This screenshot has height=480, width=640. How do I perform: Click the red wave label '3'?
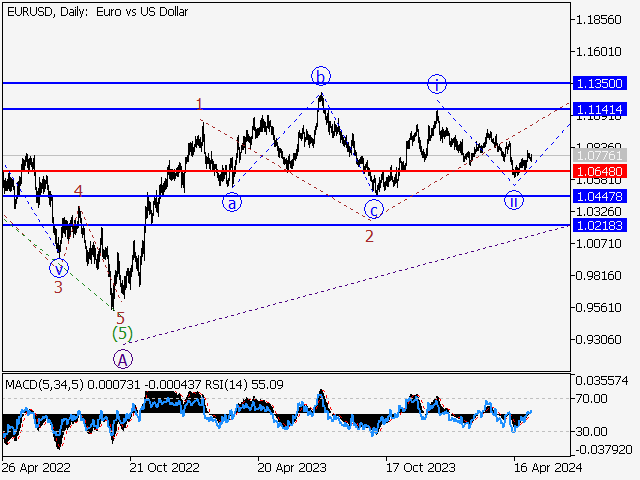click(58, 287)
